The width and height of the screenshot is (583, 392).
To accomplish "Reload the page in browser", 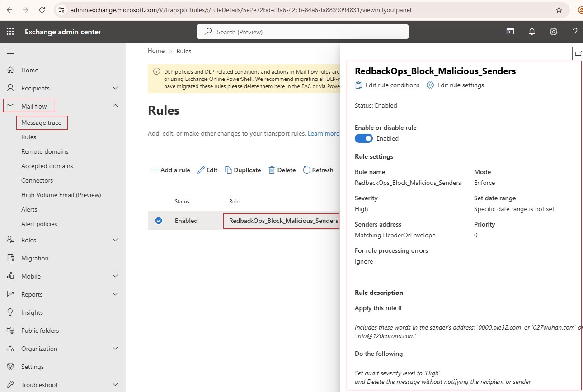I will tap(42, 9).
